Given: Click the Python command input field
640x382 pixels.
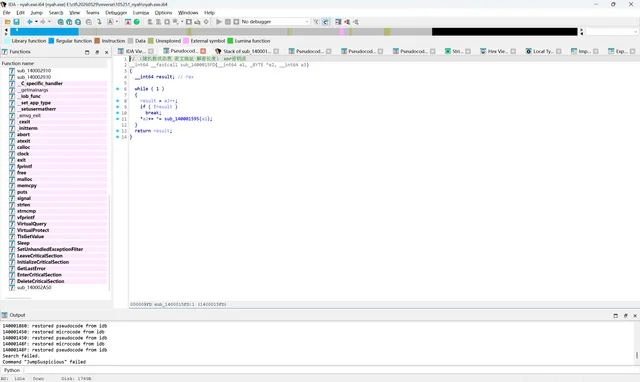Looking at the screenshot, I should click(x=331, y=370).
